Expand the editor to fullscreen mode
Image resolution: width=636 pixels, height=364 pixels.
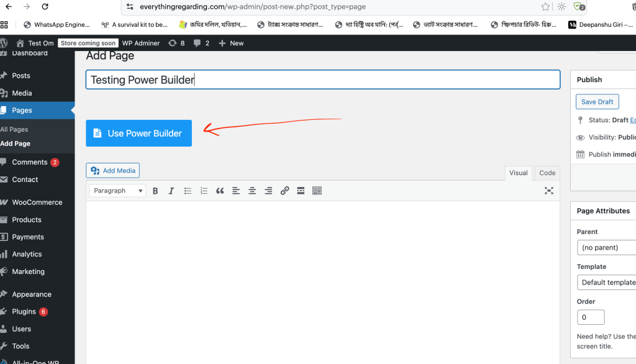549,191
